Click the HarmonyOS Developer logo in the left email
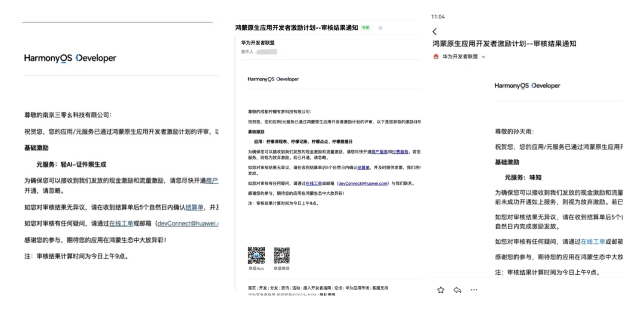 coord(70,58)
